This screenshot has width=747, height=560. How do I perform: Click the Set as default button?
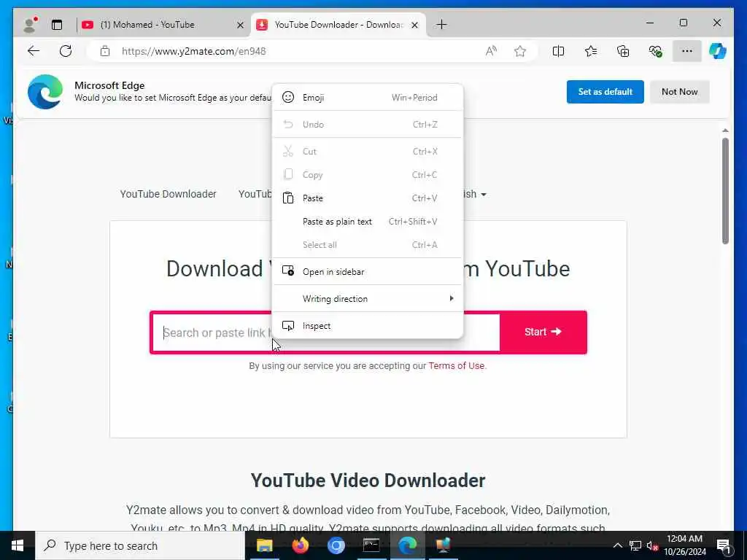[605, 92]
